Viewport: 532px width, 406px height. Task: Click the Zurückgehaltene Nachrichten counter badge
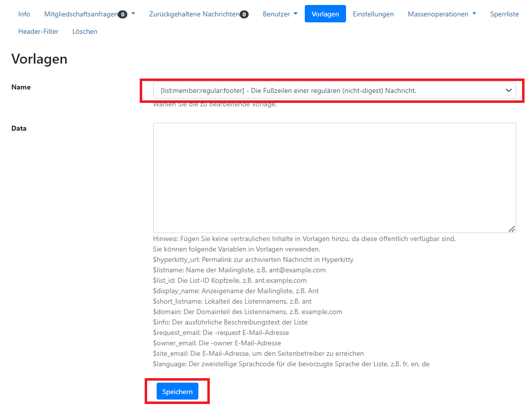244,13
